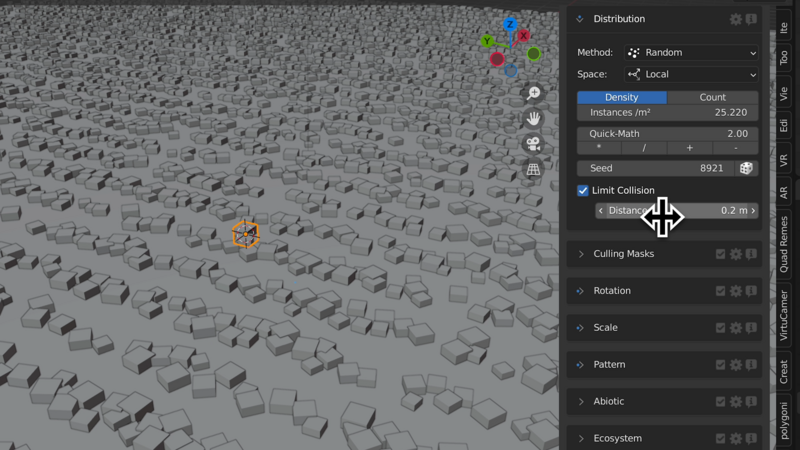Viewport: 800px width, 450px height.
Task: Open the Quad Remesher sidebar tab
Action: click(x=784, y=244)
